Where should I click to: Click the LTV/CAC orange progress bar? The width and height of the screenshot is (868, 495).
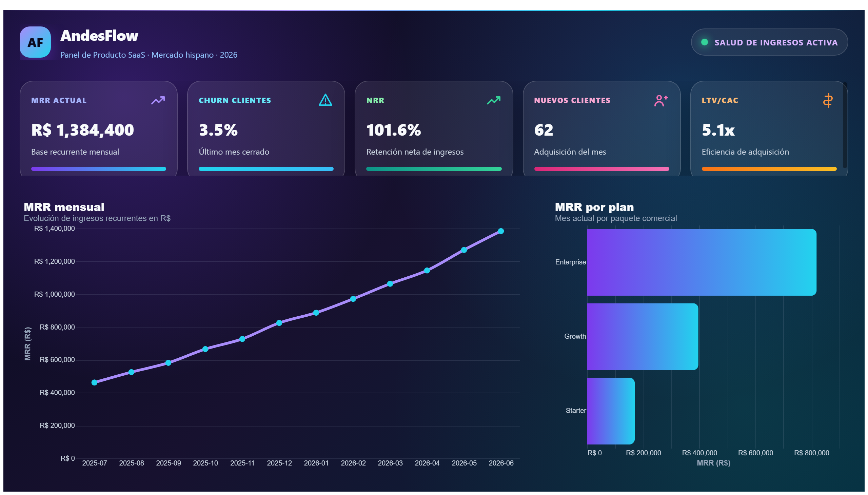click(769, 169)
